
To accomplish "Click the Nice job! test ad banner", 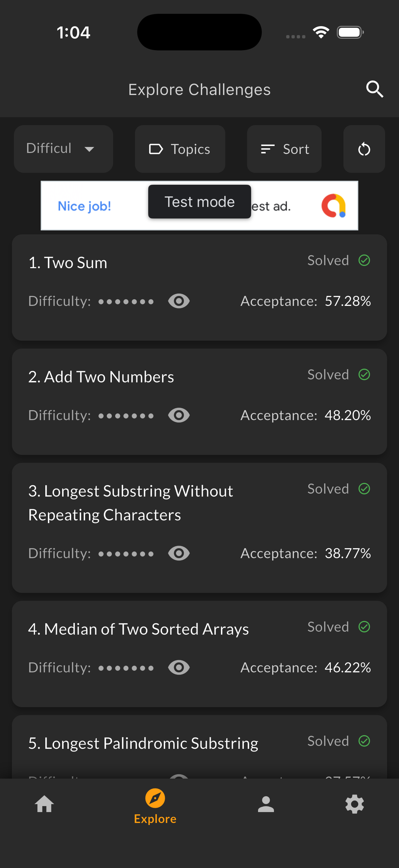I will pos(84,206).
